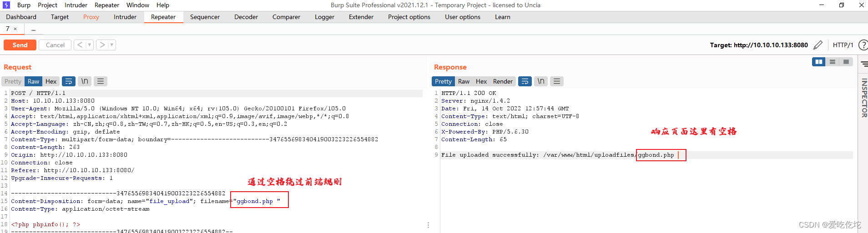Open the Window menu
Screen dimensions: 868x233
tap(138, 5)
